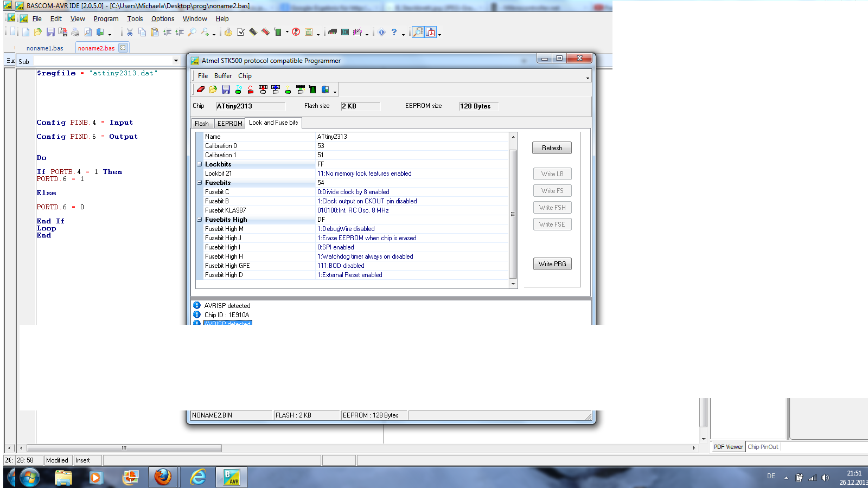Image resolution: width=868 pixels, height=488 pixels.
Task: Click the Write FSH button
Action: click(552, 208)
